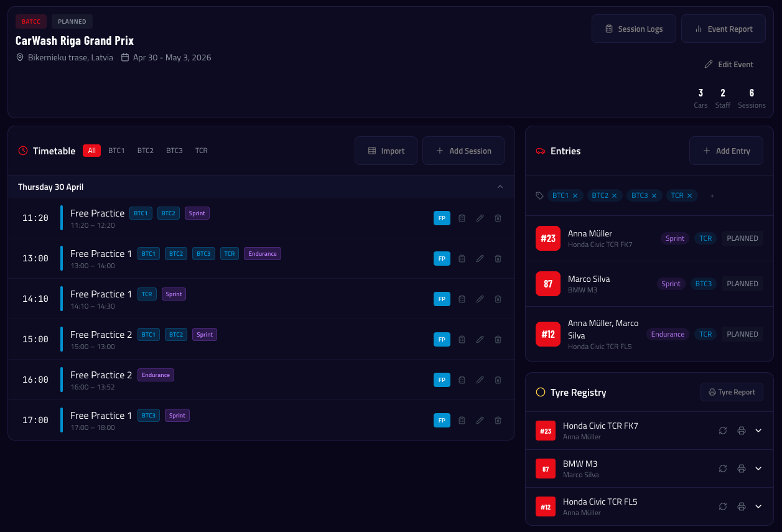Remove the TCR tag from Entries

pos(690,195)
